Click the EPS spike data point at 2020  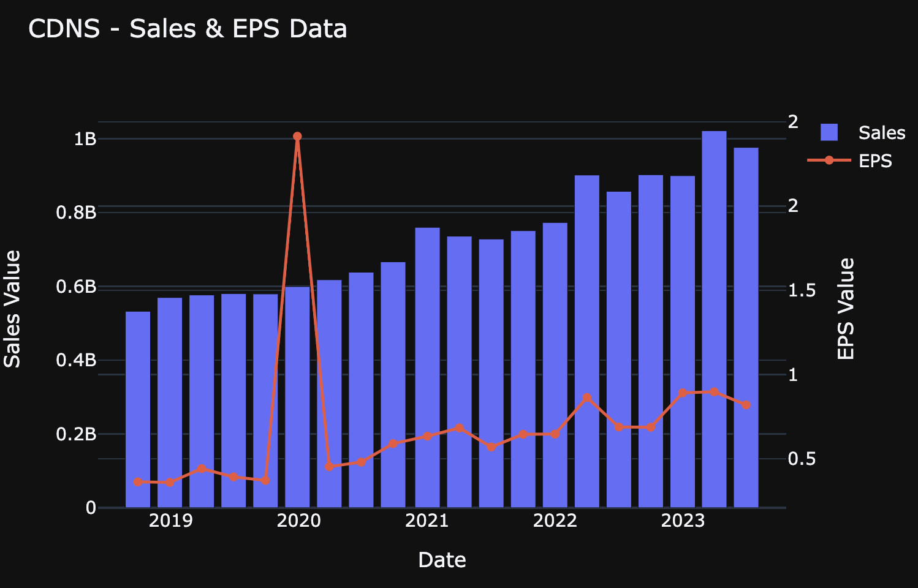[x=297, y=137]
